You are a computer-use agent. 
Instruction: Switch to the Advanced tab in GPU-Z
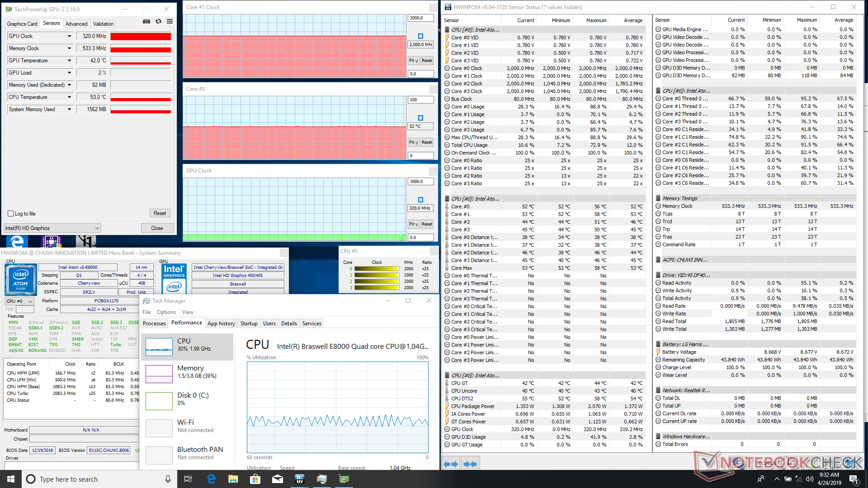[76, 24]
